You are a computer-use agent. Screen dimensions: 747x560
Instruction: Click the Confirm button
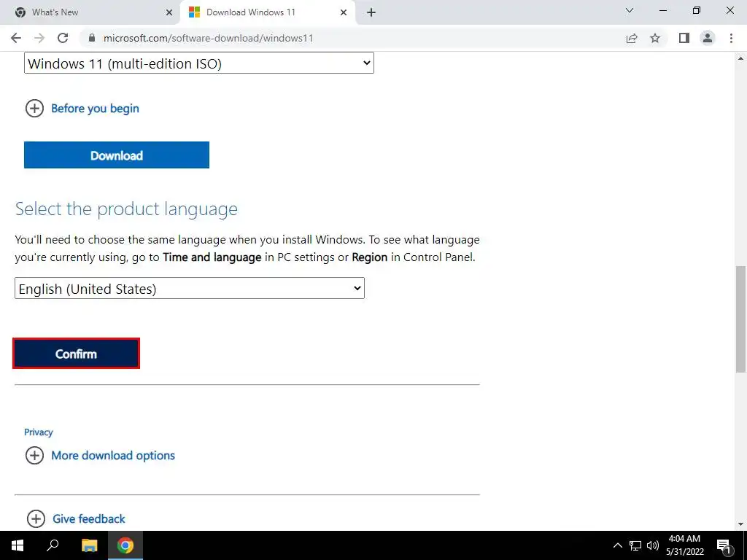76,354
